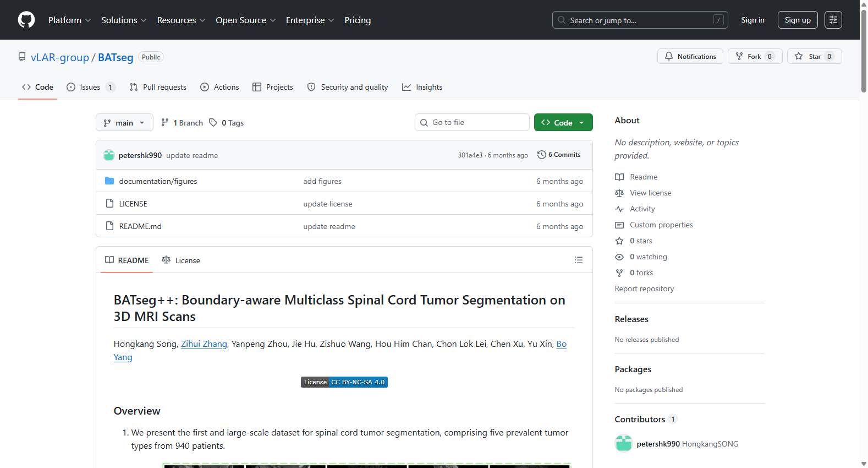Fork the repository
The image size is (868, 468).
point(755,56)
